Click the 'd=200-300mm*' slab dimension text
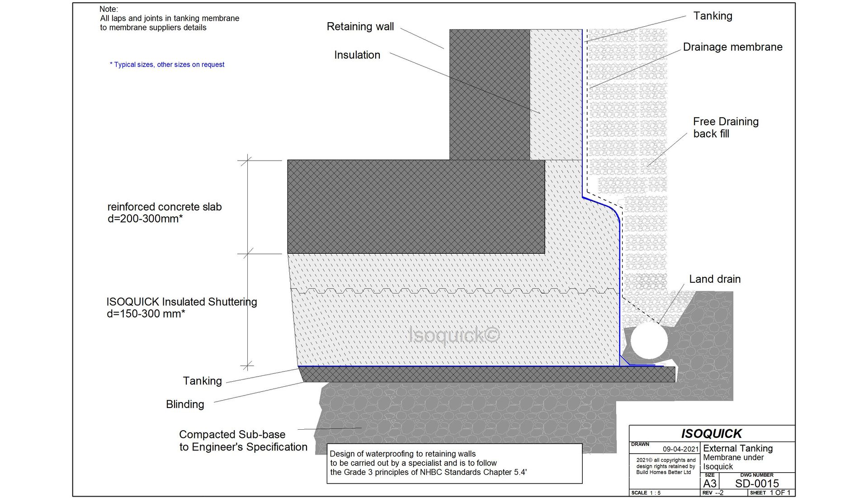The image size is (868, 498). (x=145, y=219)
